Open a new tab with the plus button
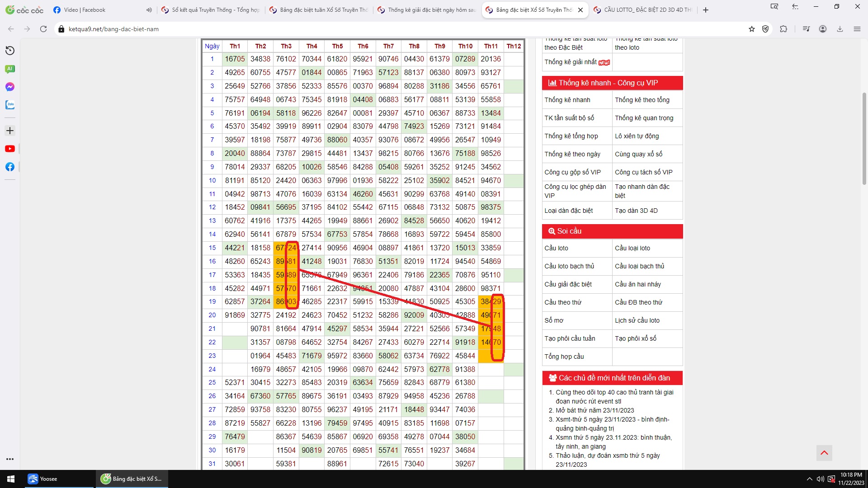 coord(706,10)
